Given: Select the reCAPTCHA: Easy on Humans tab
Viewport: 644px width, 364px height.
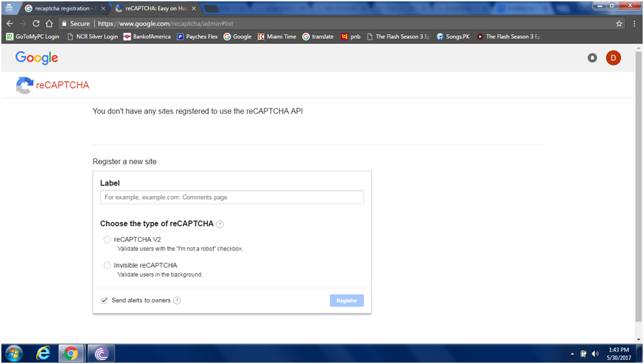Looking at the screenshot, I should 156,8.
